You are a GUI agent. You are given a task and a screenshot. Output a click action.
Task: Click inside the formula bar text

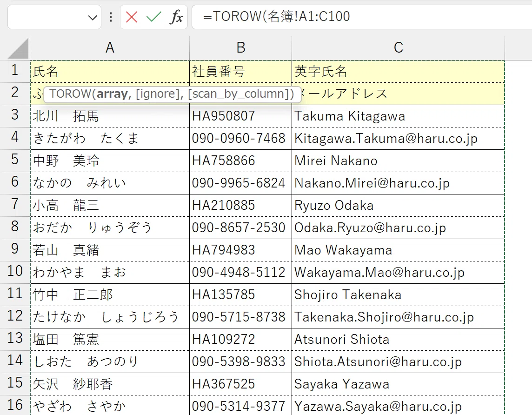[276, 16]
